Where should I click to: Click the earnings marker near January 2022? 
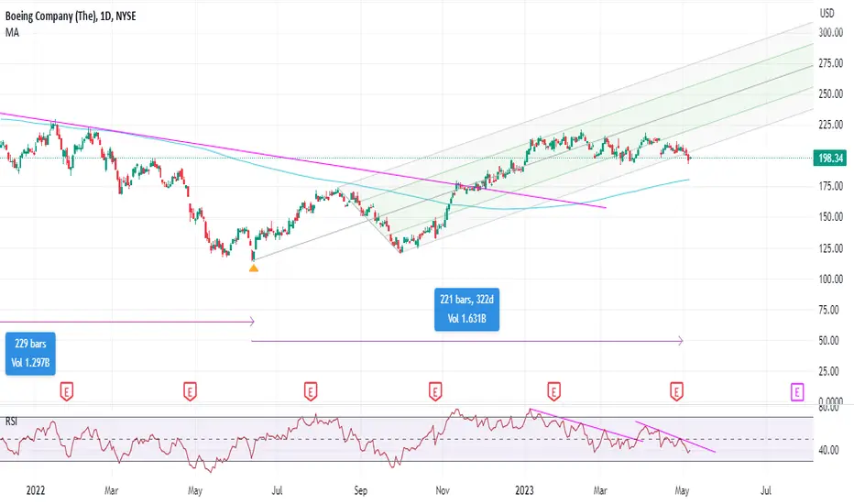pos(67,391)
